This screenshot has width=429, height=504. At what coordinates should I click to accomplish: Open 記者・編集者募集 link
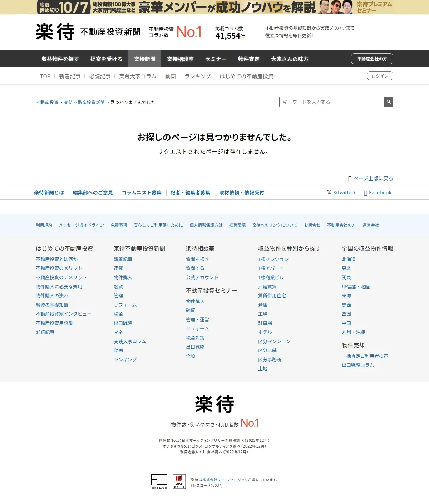(190, 193)
